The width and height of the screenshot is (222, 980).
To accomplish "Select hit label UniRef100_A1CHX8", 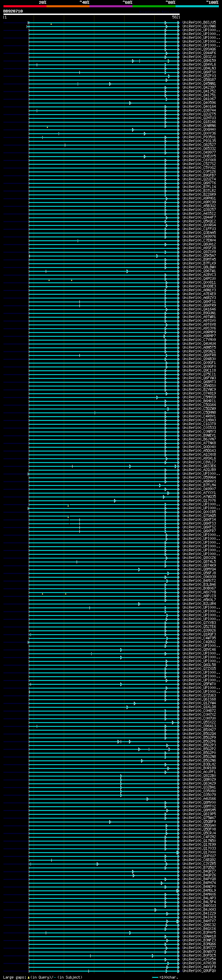I will pyautogui.click(x=199, y=455).
